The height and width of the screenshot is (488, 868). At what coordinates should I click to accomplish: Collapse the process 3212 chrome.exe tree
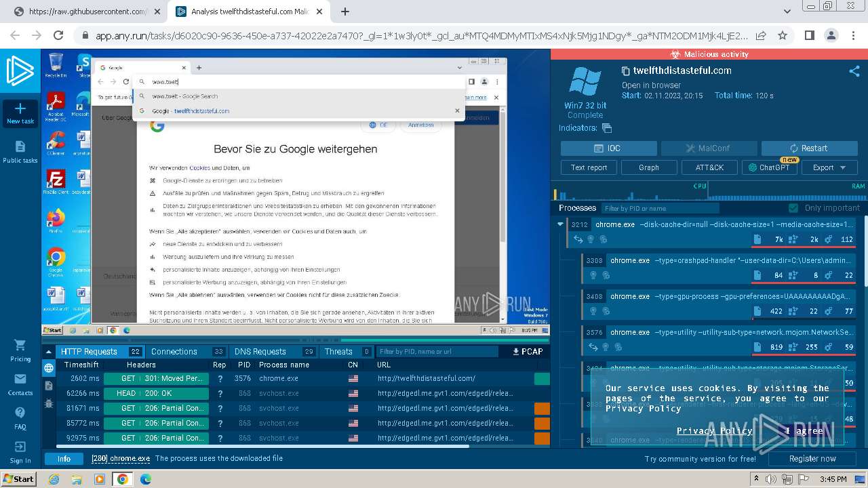pos(560,224)
